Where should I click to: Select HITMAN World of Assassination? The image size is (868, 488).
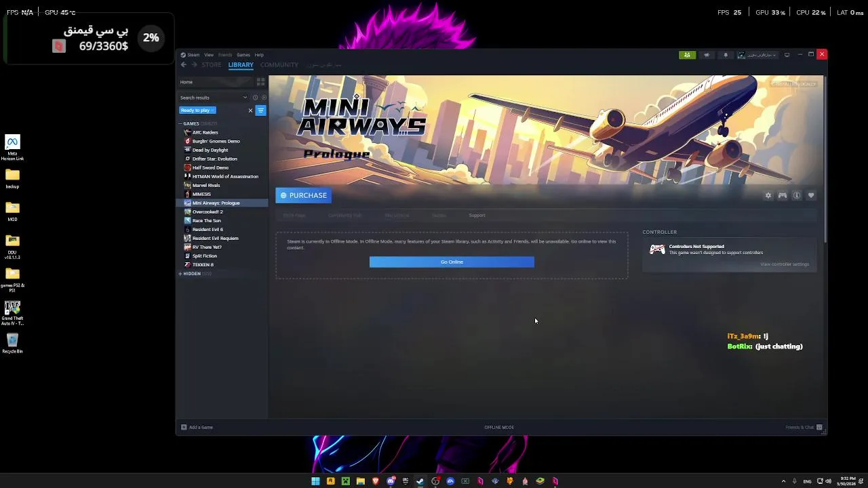tap(222, 176)
